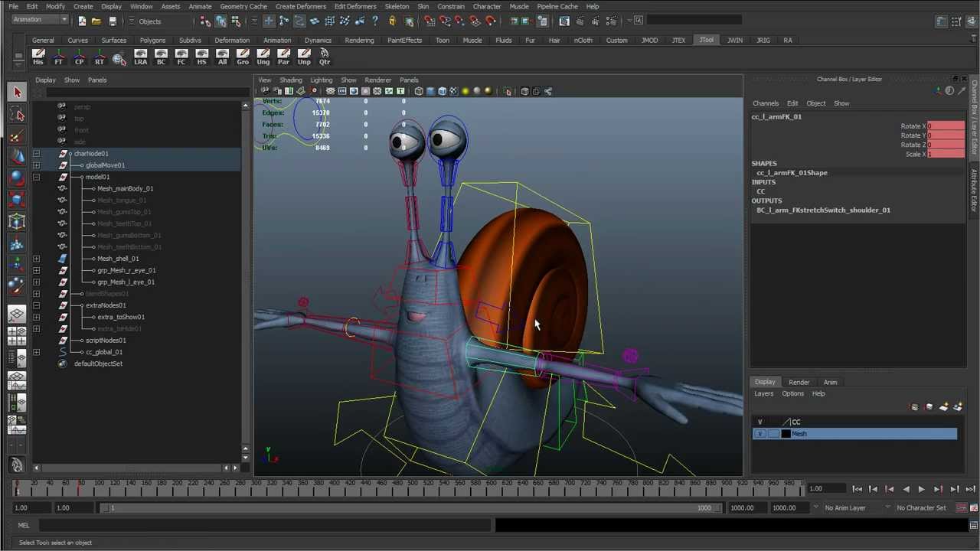Open the Channels menu in Channel Box
Screen dimensions: 980x551
tap(765, 103)
